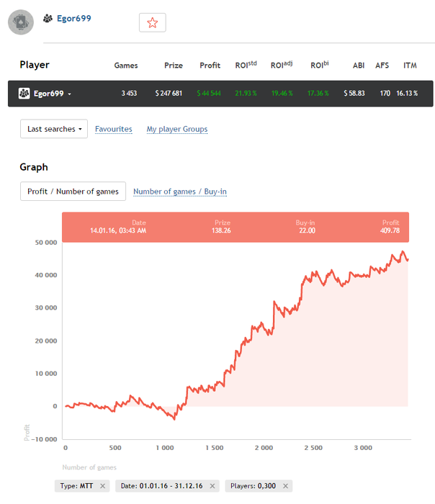Switch to Number of games / Buy-in tab
Image resolution: width=435 pixels, height=504 pixels.
coord(180,191)
